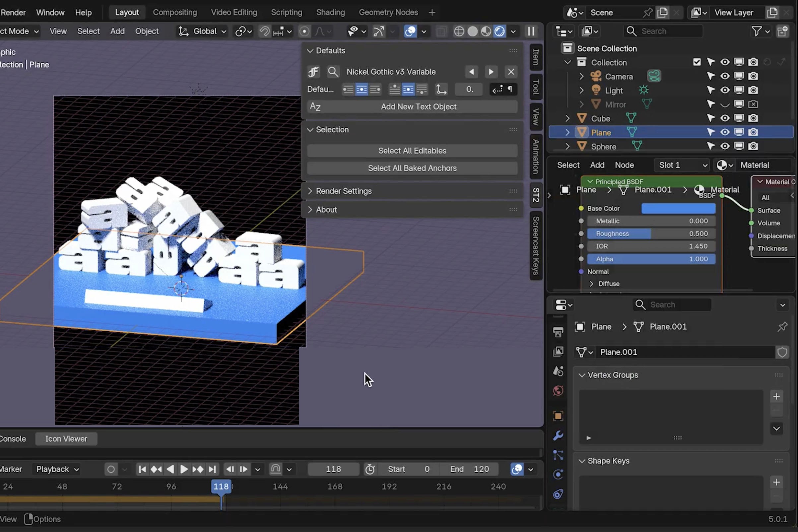This screenshot has width=798, height=532.
Task: Set vertical align top in Defaults
Action: coord(394,89)
